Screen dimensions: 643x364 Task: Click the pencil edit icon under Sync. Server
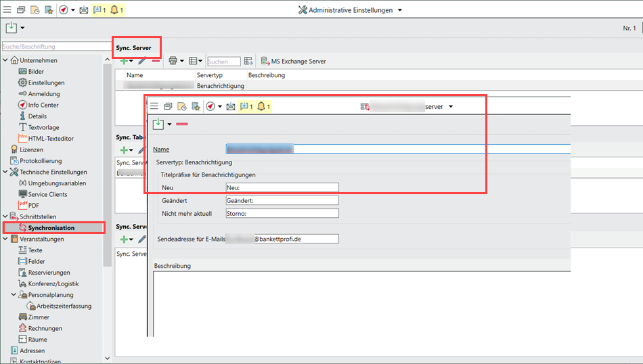[x=141, y=61]
